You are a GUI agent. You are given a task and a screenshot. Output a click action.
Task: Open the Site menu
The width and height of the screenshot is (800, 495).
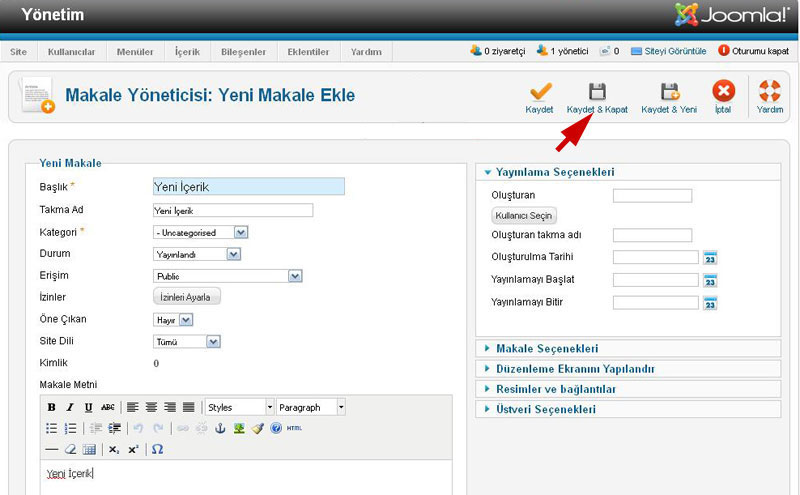(18, 52)
